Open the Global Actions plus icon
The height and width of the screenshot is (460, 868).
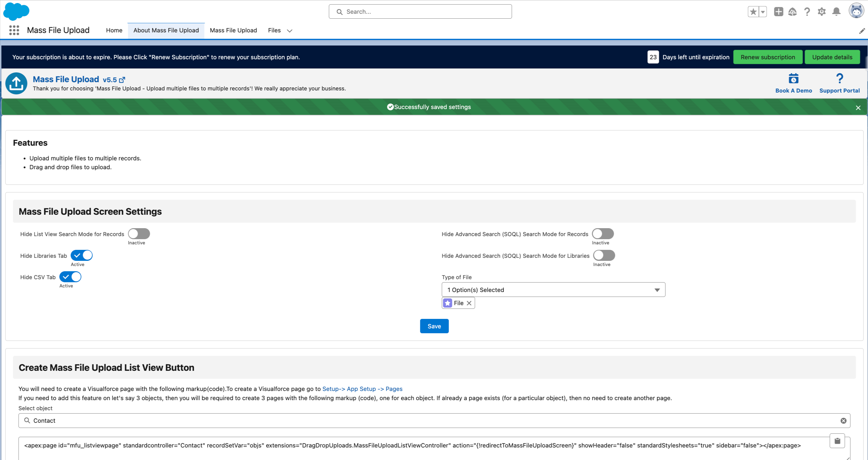coord(778,12)
